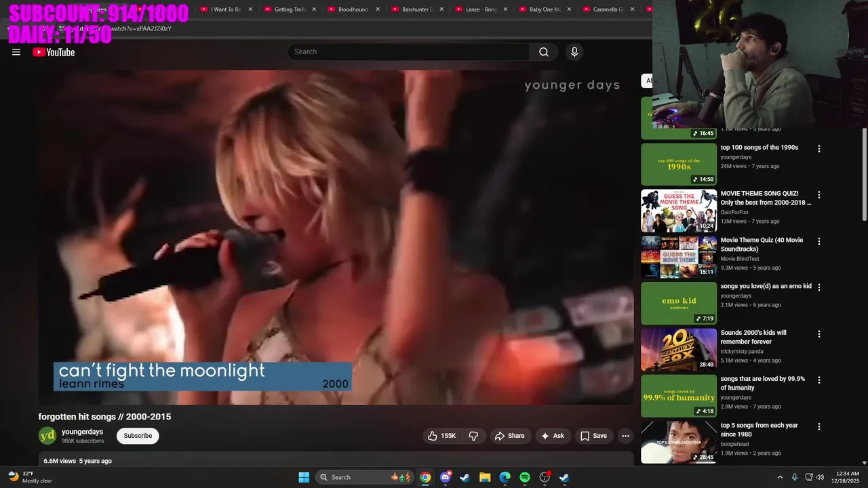Open 'MOVIE THEME SONG QUIZ!' video title

point(766,198)
